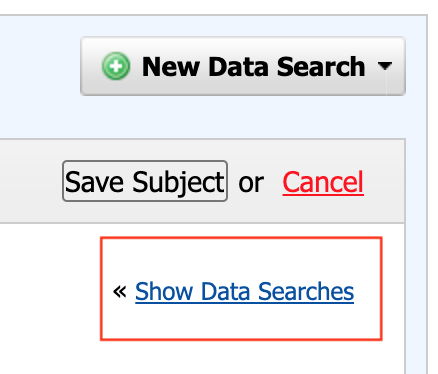The image size is (438, 374).
Task: Click the white plus inside the green circle
Action: [116, 66]
